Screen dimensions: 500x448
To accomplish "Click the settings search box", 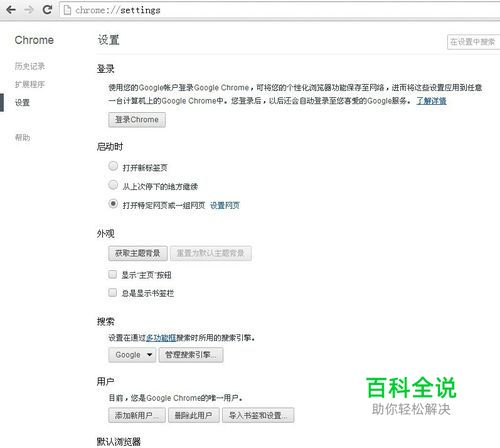I will click(x=473, y=42).
